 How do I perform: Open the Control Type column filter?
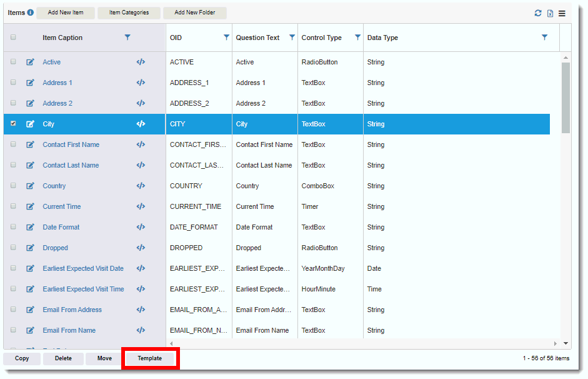(358, 37)
